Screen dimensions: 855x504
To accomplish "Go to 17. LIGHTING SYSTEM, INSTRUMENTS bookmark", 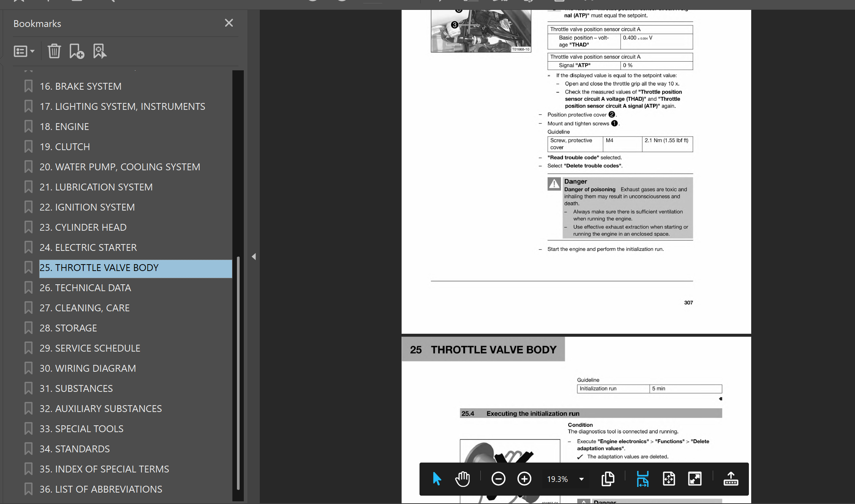I will (x=122, y=107).
